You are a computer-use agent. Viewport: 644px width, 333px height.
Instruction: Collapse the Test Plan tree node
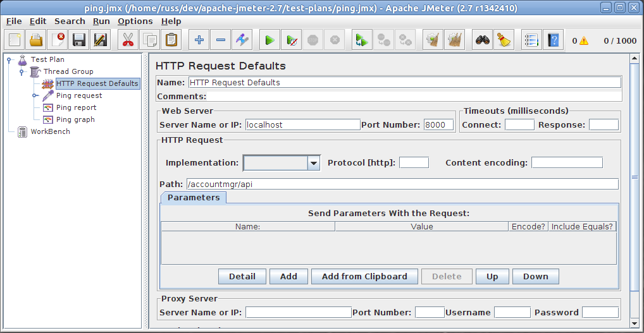[9, 60]
